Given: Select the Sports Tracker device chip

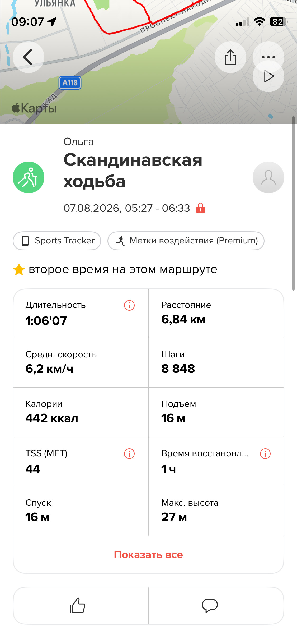Looking at the screenshot, I should tap(57, 241).
